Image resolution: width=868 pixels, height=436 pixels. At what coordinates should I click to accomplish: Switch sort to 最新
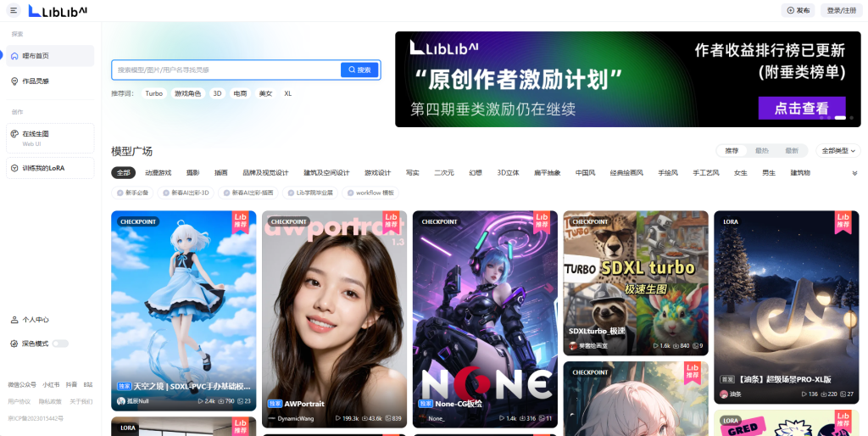(792, 151)
